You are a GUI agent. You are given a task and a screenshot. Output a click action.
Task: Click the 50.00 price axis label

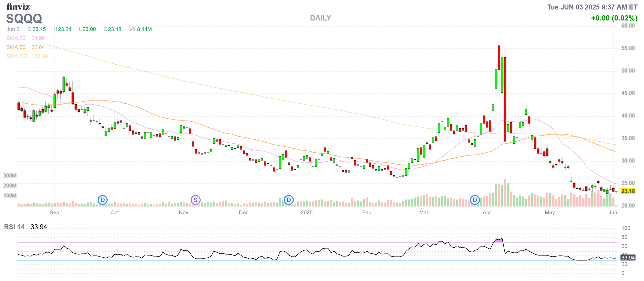628,71
